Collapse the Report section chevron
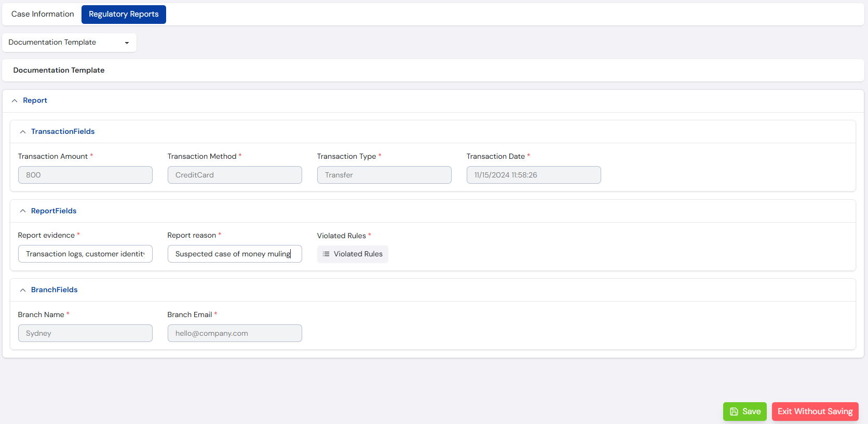868x424 pixels. click(15, 101)
